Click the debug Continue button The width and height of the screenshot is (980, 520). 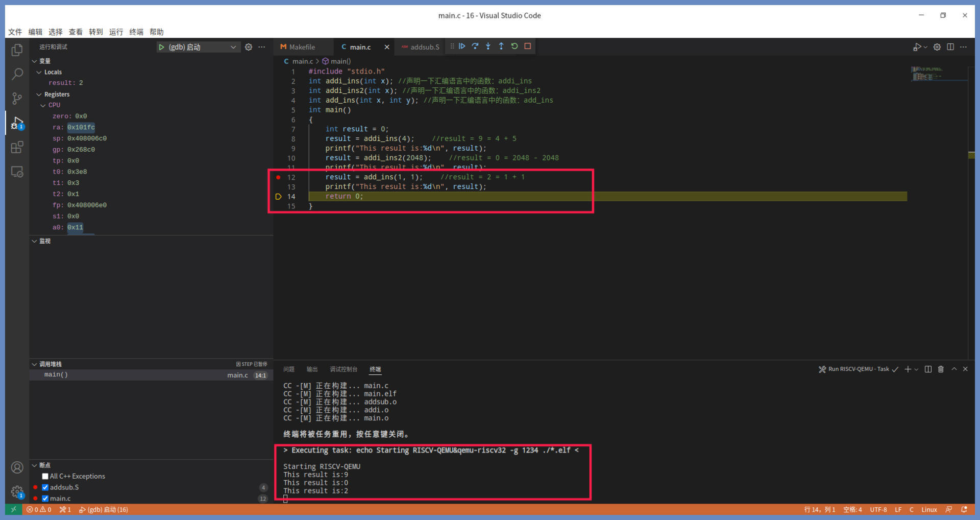[x=462, y=46]
